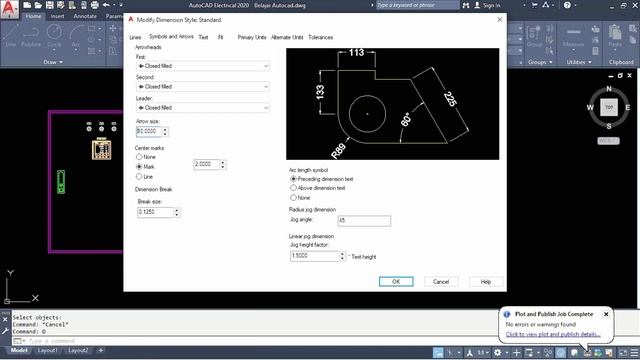The width and height of the screenshot is (640, 360).
Task: Click the Jog angle input field
Action: (x=364, y=221)
